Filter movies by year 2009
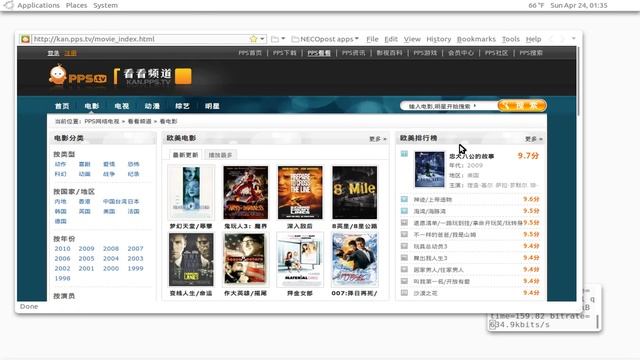640x360 pixels. click(x=87, y=249)
